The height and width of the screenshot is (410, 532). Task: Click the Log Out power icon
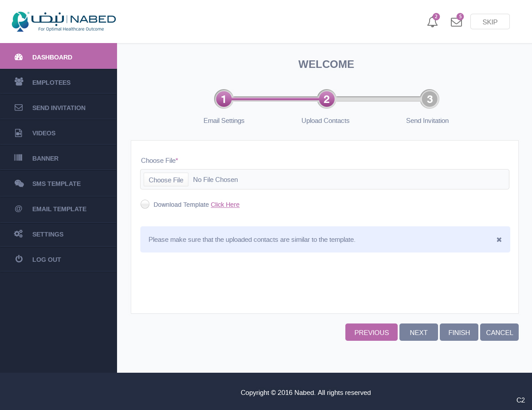pyautogui.click(x=19, y=259)
